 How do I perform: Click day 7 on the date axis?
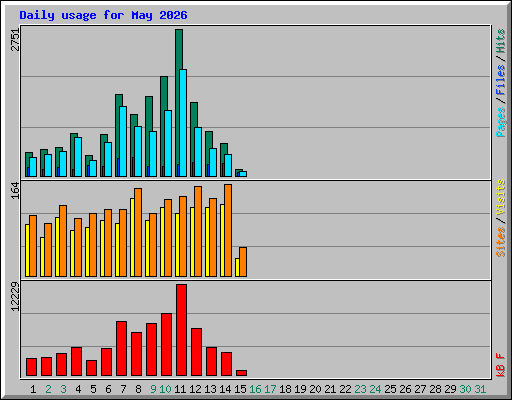123,389
